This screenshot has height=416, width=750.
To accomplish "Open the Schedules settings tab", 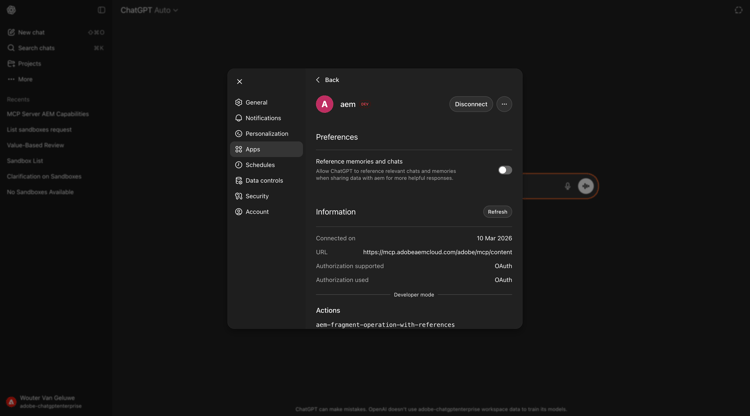I will pyautogui.click(x=266, y=165).
